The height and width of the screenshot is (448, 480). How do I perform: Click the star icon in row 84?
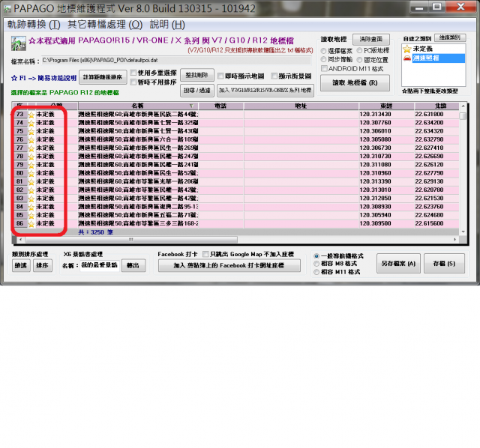[31, 208]
